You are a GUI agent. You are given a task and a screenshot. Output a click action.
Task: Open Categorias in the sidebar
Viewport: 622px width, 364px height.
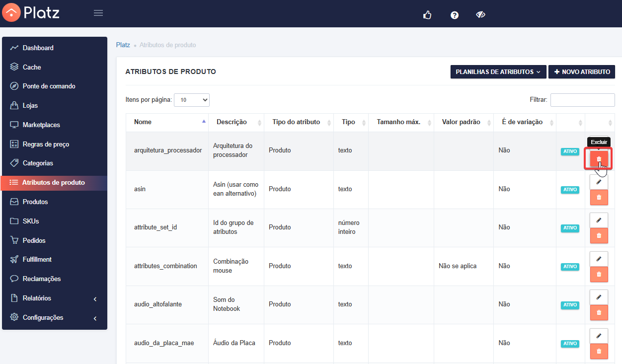(x=55, y=163)
